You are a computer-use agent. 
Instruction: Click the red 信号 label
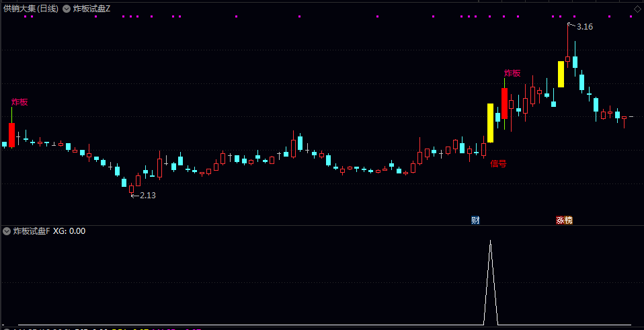498,164
